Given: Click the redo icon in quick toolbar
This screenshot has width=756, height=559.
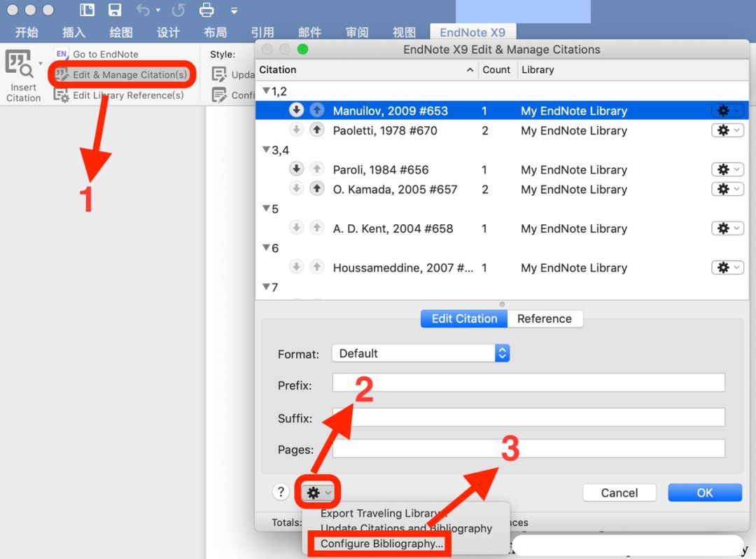Looking at the screenshot, I should click(179, 10).
